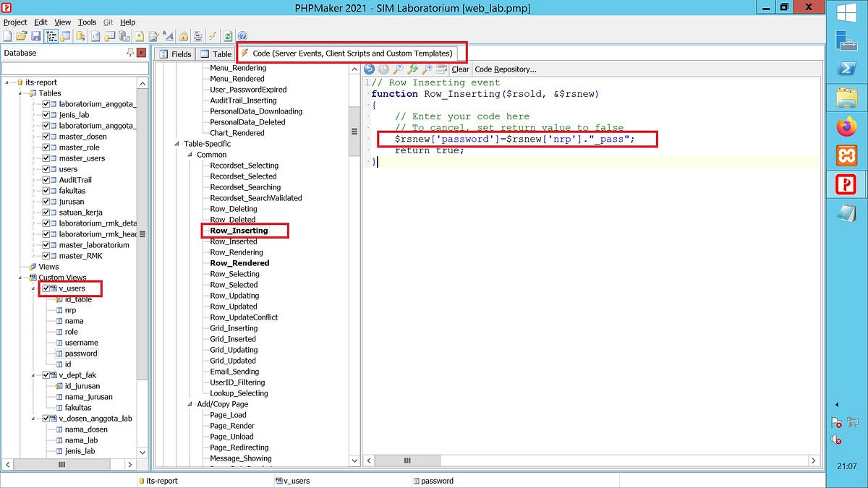Open PowerShell from the taskbar

[x=846, y=69]
